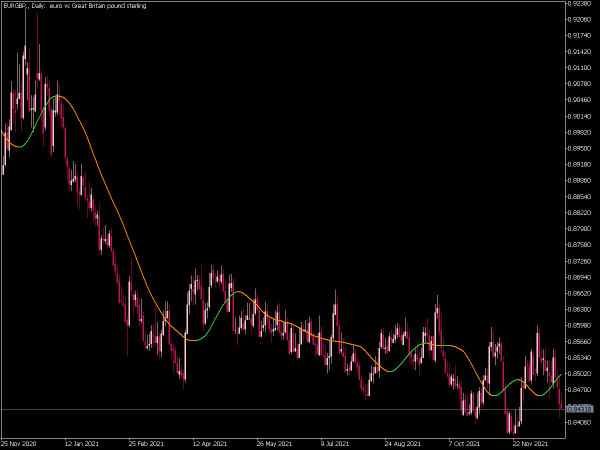This screenshot has width=600, height=450.
Task: Click the EURGBP Daily chart title text
Action: pos(75,6)
